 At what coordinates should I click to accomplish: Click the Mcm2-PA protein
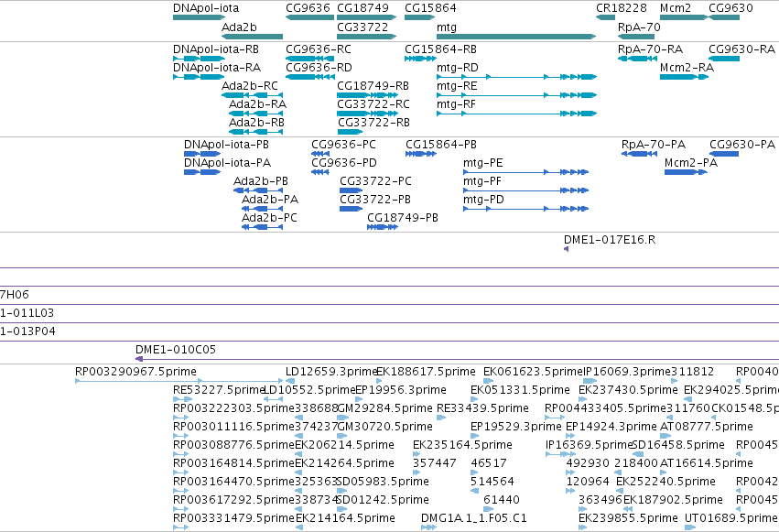pos(687,172)
